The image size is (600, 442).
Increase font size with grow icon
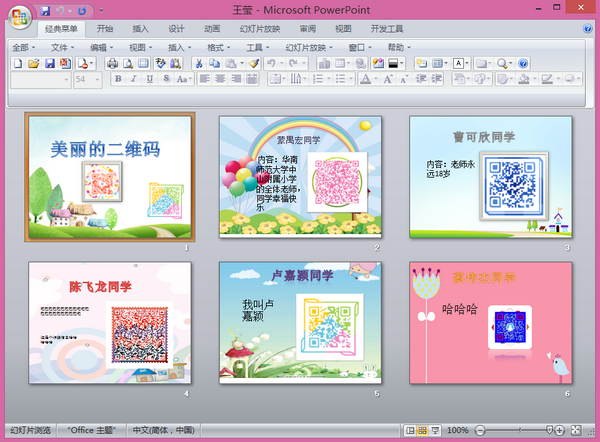[388, 79]
